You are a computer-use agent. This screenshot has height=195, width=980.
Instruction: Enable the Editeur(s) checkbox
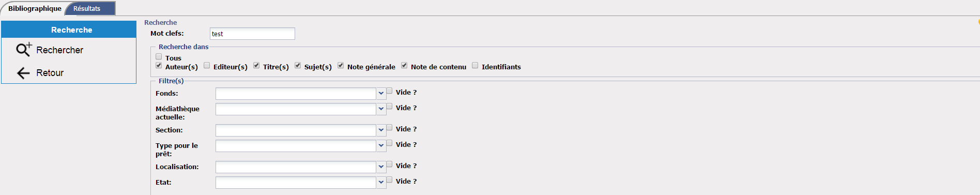coord(207,65)
